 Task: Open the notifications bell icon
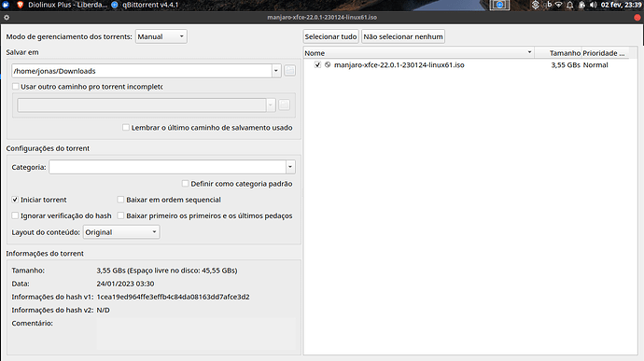tap(570, 5)
